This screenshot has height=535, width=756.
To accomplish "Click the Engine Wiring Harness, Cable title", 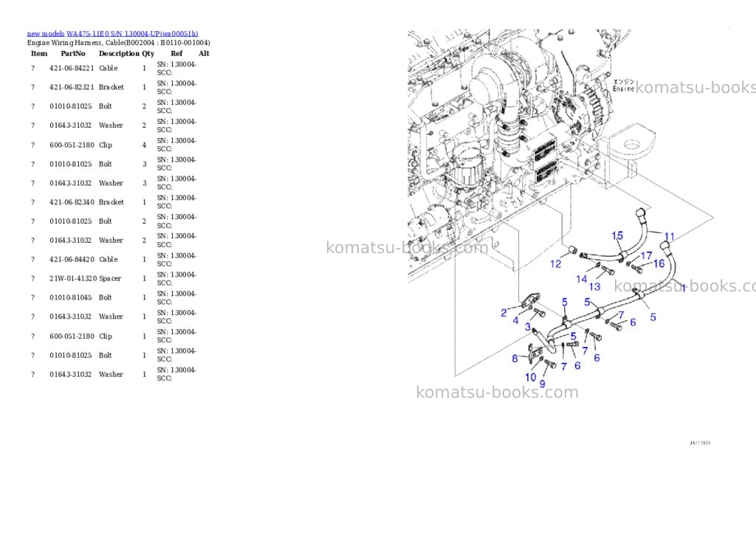I will 119,42.
